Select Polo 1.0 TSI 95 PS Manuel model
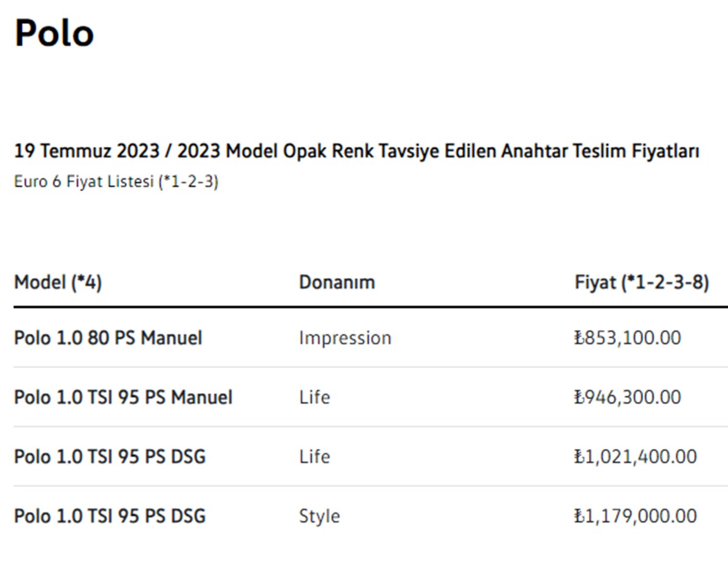 (123, 397)
